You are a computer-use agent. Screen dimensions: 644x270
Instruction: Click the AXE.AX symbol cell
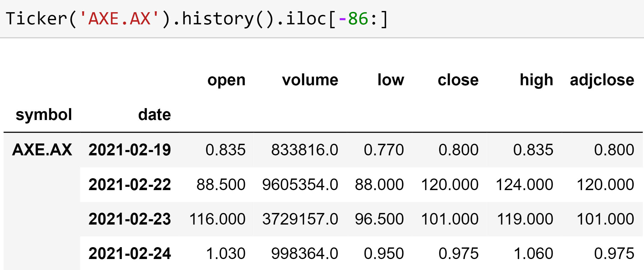pyautogui.click(x=42, y=150)
